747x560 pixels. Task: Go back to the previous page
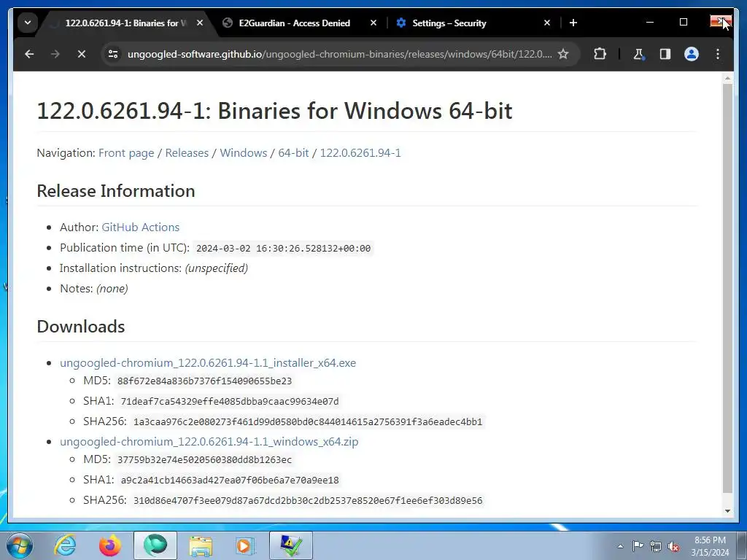(29, 54)
